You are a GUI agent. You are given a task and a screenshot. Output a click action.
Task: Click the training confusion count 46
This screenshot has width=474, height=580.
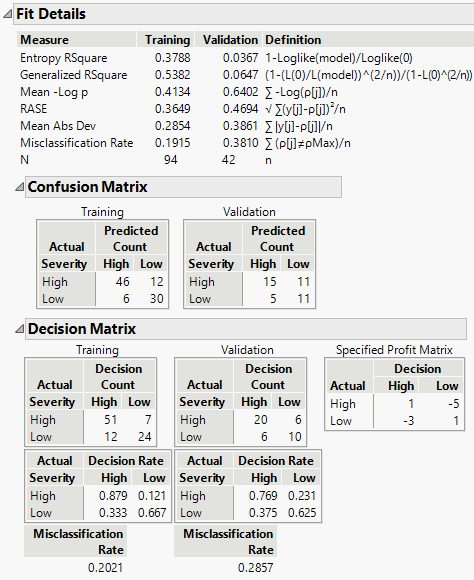click(x=122, y=282)
